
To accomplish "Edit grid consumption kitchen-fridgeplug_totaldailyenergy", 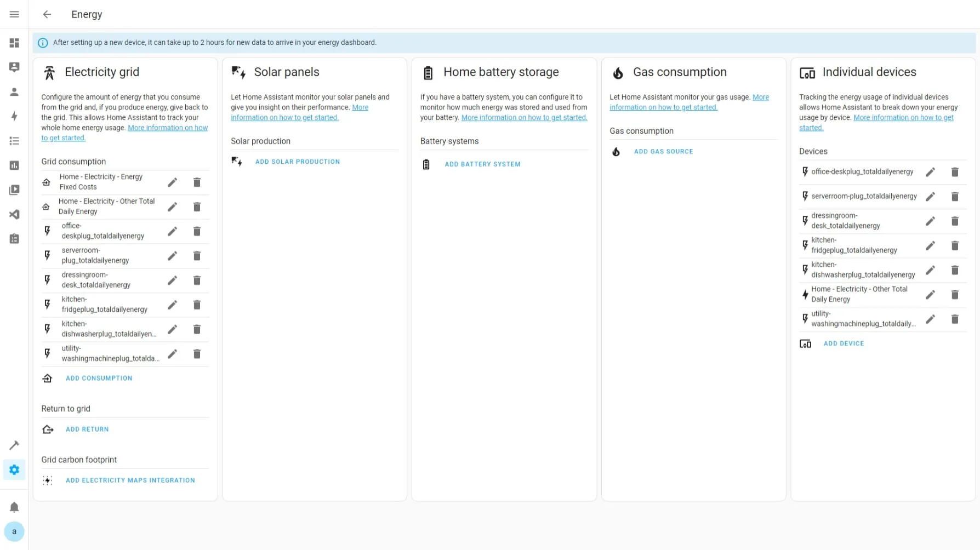I will (x=173, y=305).
